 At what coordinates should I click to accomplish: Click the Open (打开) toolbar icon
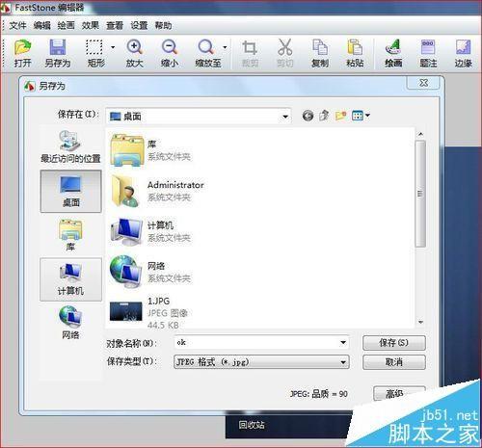(x=22, y=53)
